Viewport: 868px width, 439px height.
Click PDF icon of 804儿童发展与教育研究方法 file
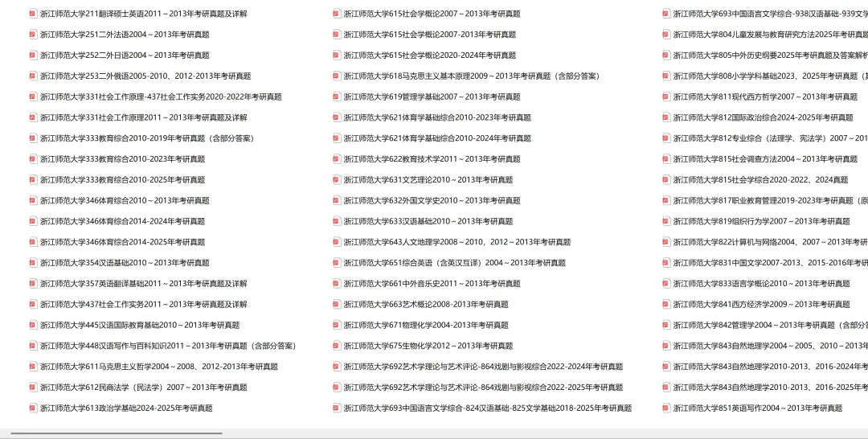pos(666,35)
